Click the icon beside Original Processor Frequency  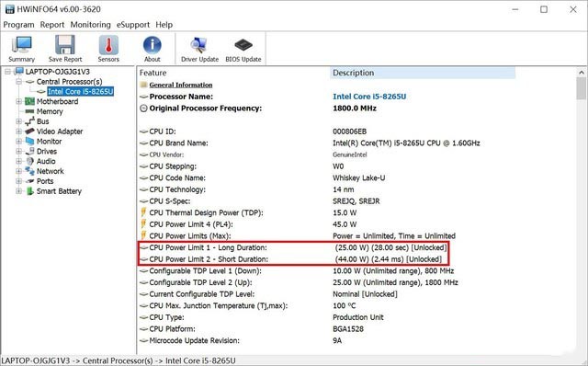tap(143, 109)
